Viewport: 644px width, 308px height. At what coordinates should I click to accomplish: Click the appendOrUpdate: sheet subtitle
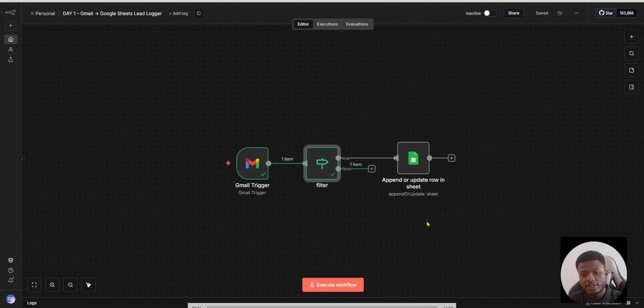click(x=413, y=194)
